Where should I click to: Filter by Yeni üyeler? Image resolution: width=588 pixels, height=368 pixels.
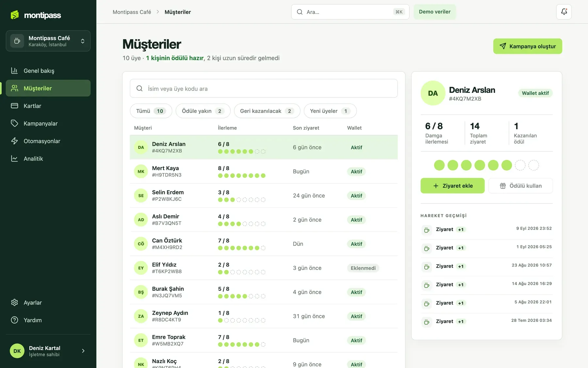[x=330, y=111]
